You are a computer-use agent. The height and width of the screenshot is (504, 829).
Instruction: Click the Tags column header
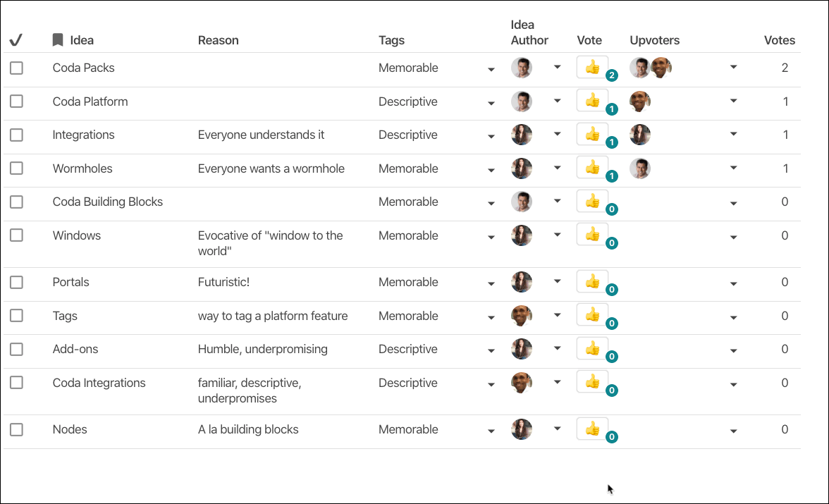[x=391, y=40]
